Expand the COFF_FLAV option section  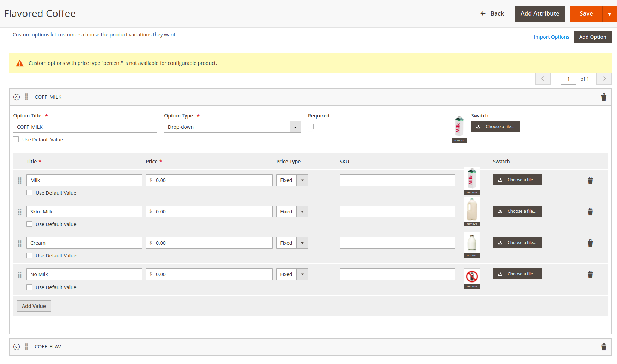[x=17, y=347]
